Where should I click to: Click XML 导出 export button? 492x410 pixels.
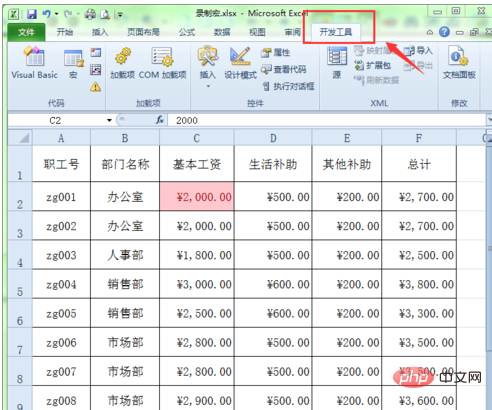click(x=418, y=65)
